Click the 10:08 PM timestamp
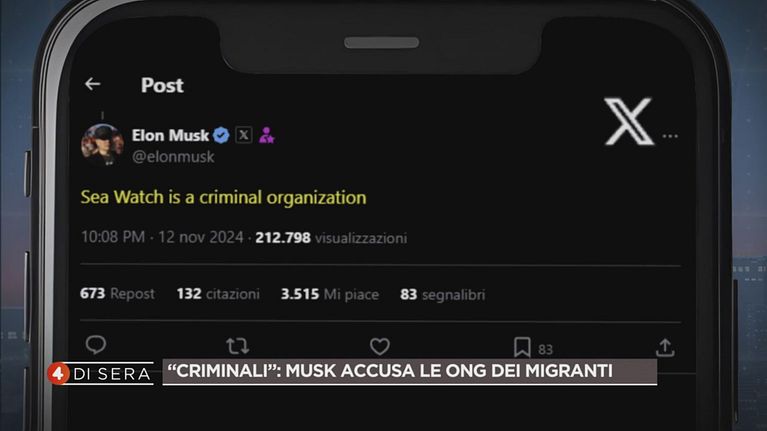Image resolution: width=767 pixels, height=431 pixels. 113,238
